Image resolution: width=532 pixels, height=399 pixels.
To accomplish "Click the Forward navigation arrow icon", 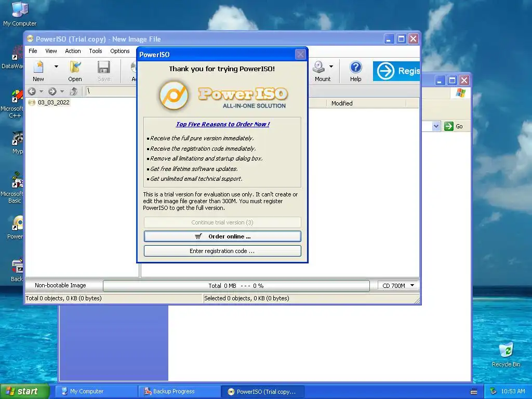I will [x=52, y=91].
